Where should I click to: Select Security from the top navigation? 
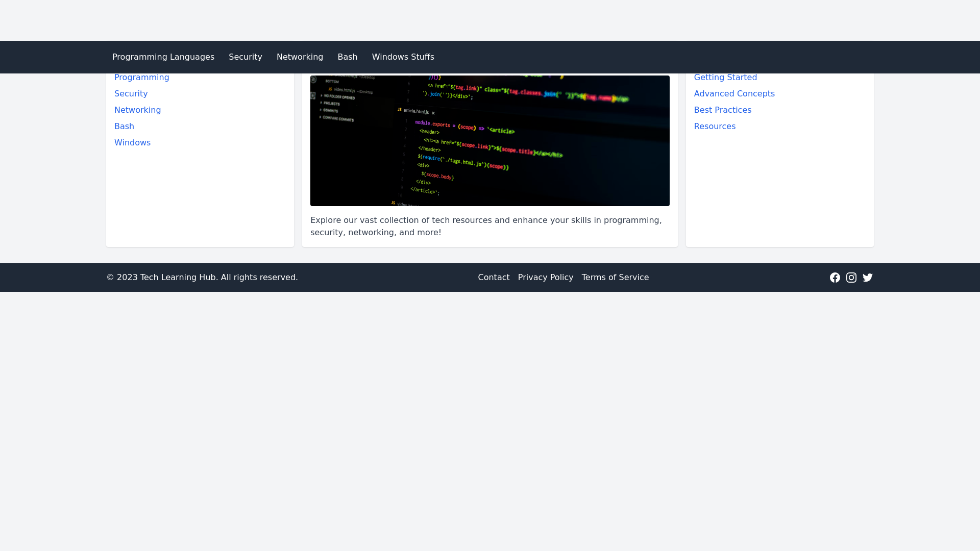245,57
